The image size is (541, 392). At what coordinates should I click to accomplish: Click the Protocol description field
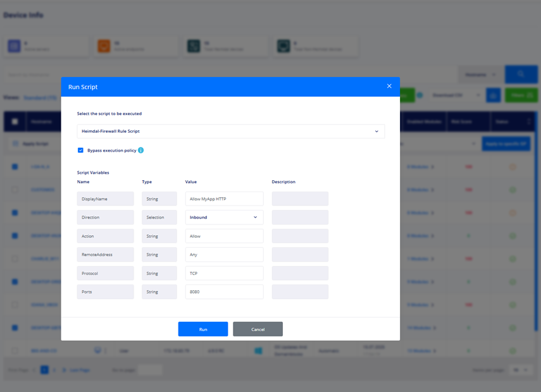[x=300, y=273]
